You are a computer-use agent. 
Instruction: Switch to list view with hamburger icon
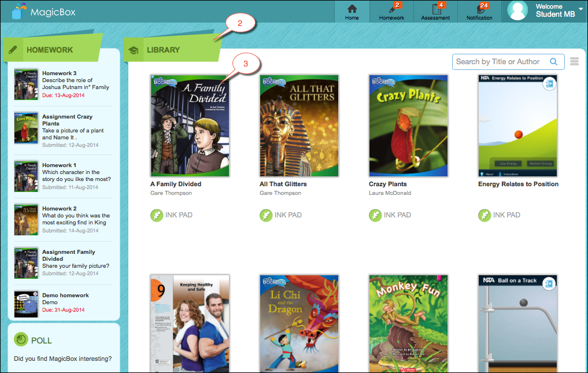pos(575,61)
